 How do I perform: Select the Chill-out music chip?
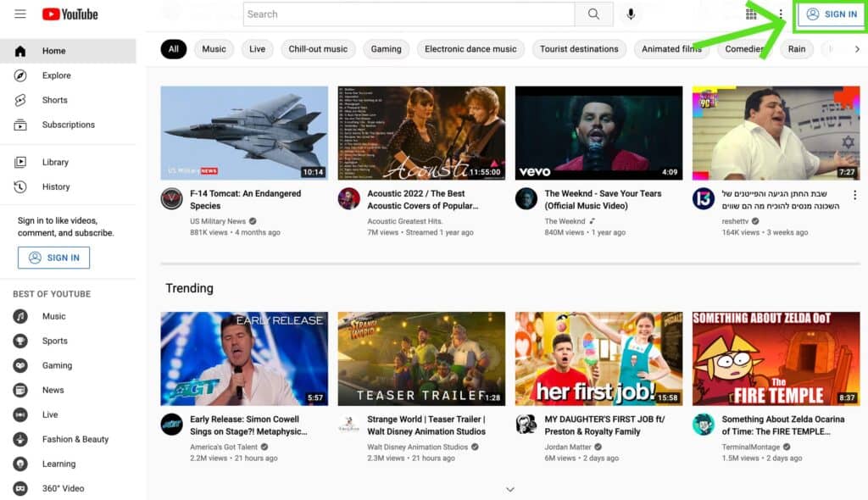click(x=317, y=49)
